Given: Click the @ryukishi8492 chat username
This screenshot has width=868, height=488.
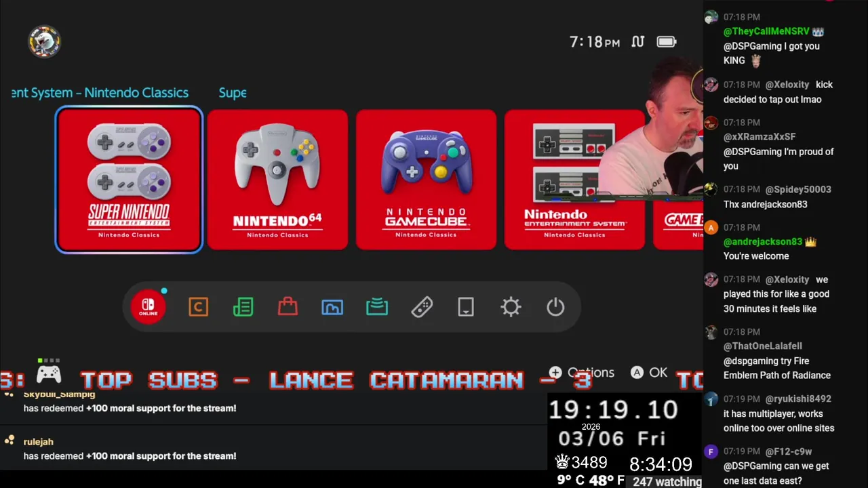Looking at the screenshot, I should [x=798, y=399].
